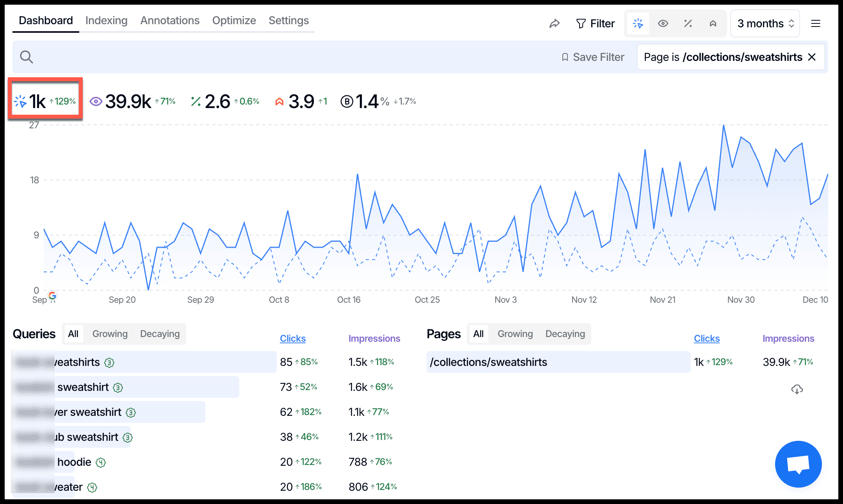
Task: Switch to the Indexing tab
Action: pos(106,20)
